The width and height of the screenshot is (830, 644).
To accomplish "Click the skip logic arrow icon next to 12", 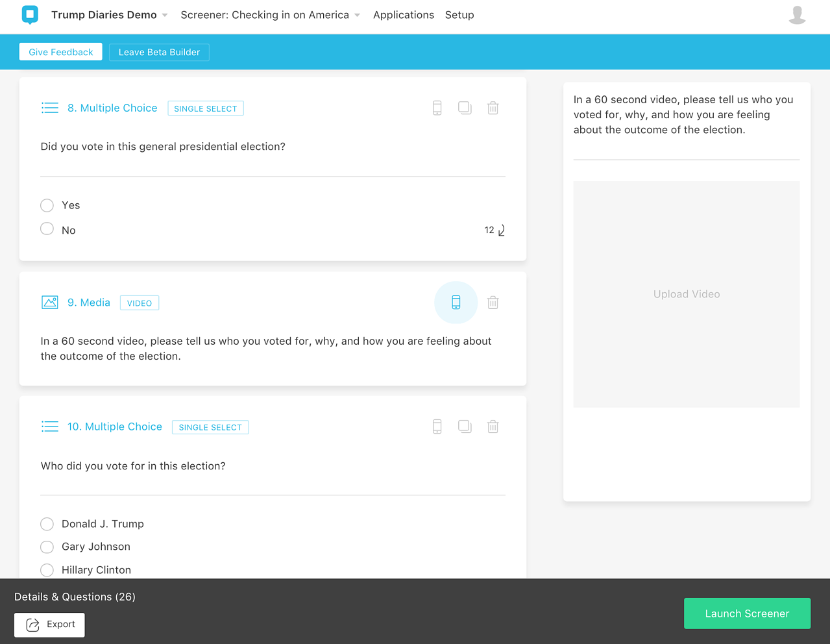I will pos(501,230).
